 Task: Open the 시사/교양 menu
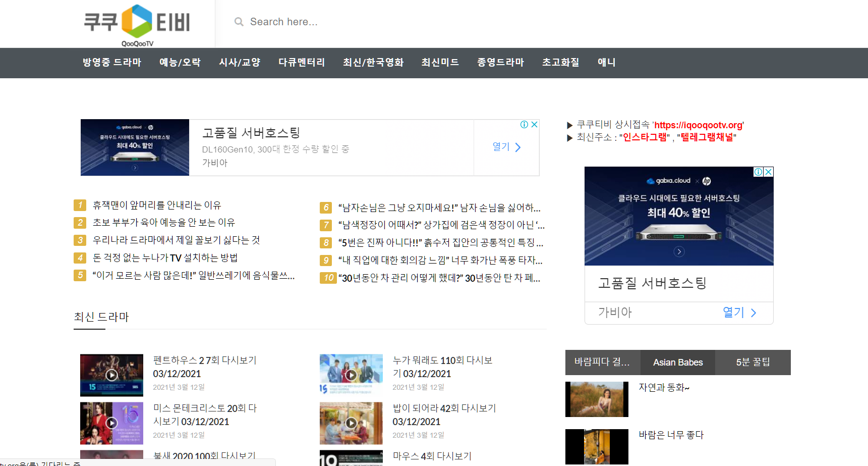coord(240,62)
